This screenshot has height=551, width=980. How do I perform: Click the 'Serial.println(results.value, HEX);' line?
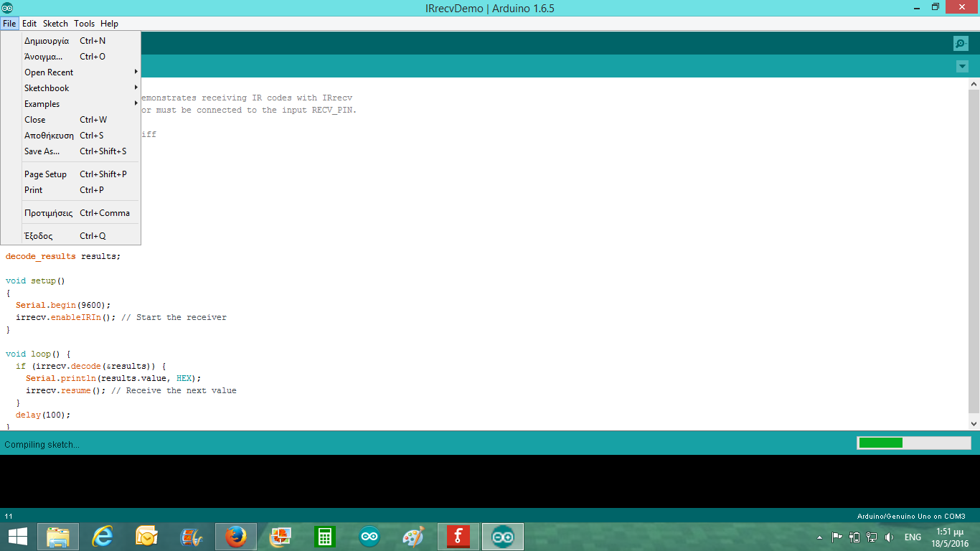pos(113,378)
